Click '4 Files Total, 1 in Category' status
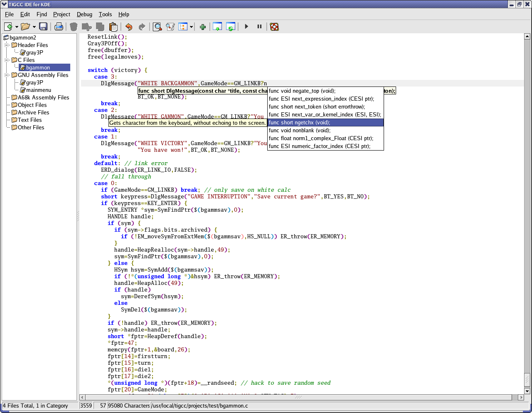 [35, 406]
